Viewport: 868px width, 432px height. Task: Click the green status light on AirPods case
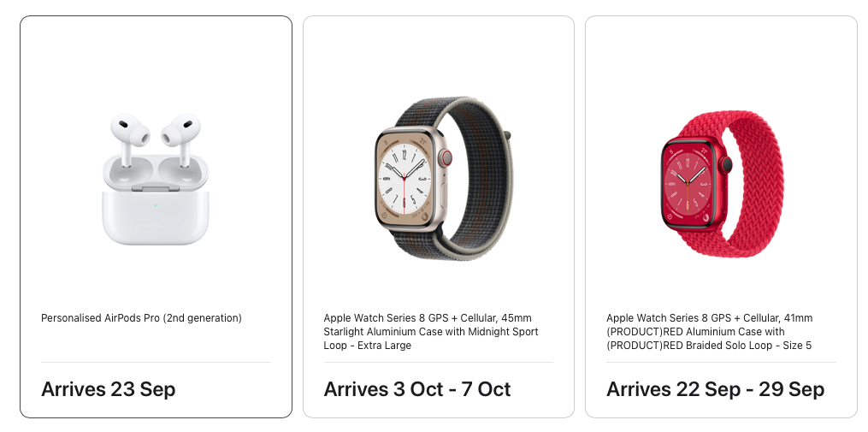[x=156, y=205]
